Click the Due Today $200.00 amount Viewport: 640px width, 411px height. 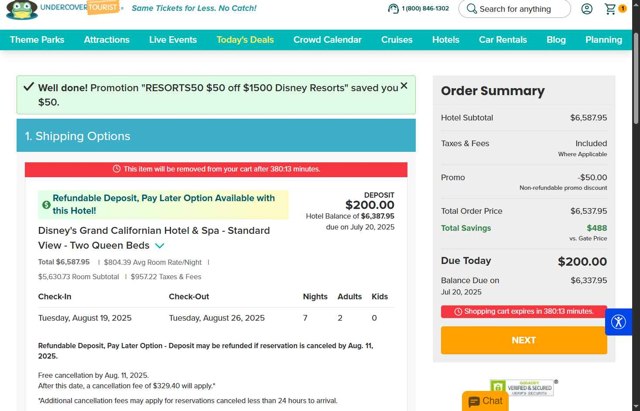click(x=582, y=261)
